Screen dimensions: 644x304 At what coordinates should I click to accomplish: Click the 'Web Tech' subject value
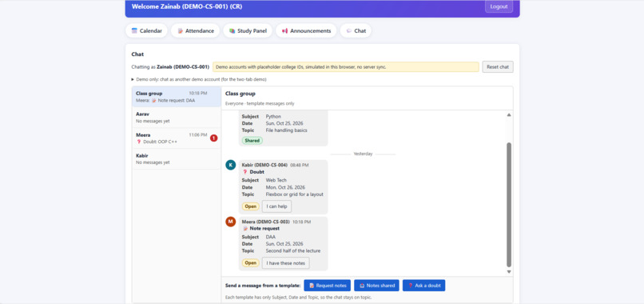(x=276, y=180)
